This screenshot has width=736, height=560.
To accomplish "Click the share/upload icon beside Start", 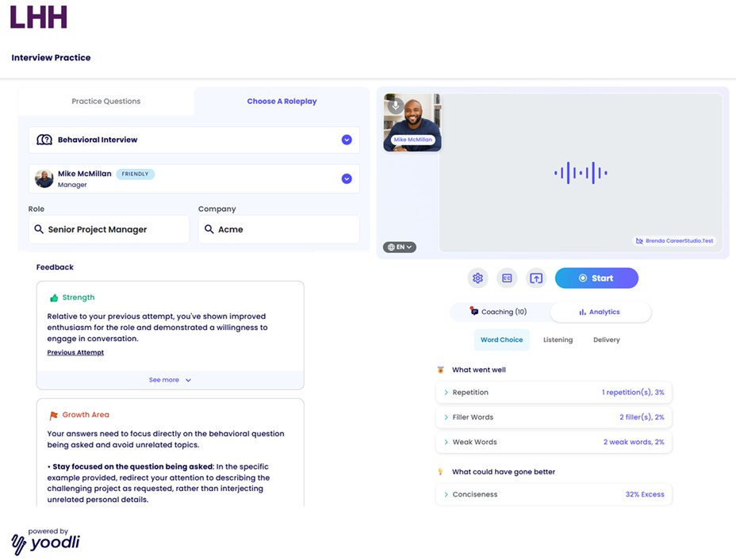I will pos(535,278).
